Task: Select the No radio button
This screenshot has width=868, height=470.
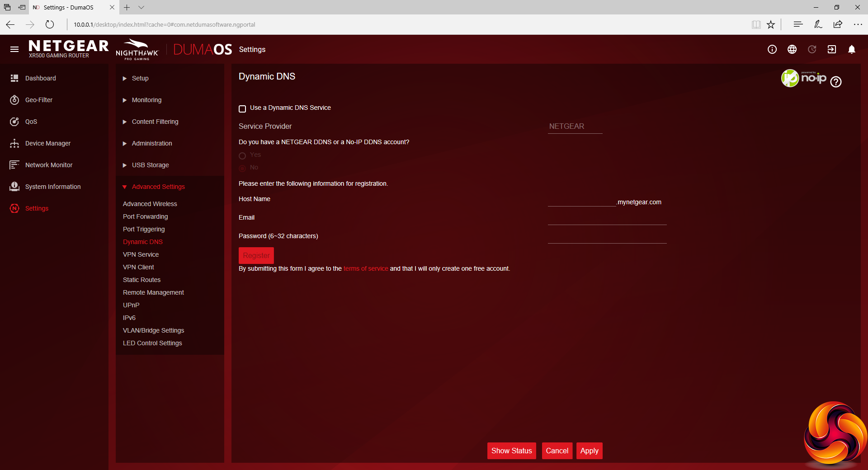Action: [x=242, y=168]
